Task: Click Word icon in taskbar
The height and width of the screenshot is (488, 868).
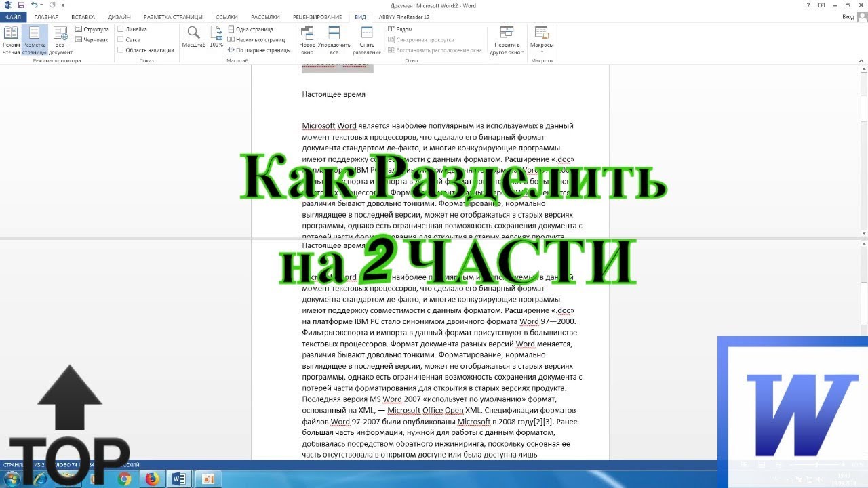Action: pos(180,479)
